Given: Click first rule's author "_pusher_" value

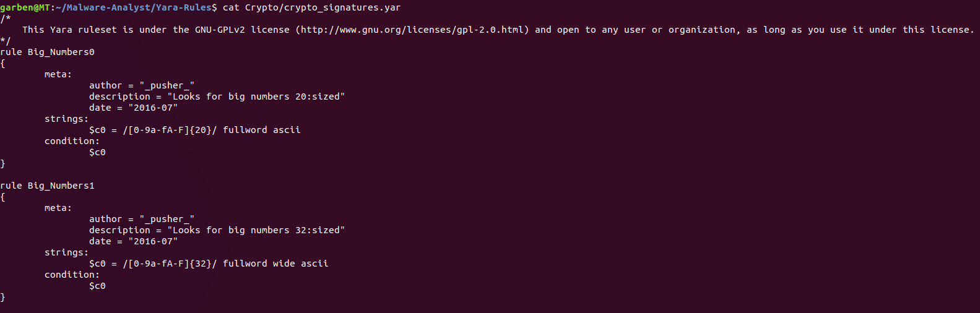Looking at the screenshot, I should pyautogui.click(x=167, y=85).
